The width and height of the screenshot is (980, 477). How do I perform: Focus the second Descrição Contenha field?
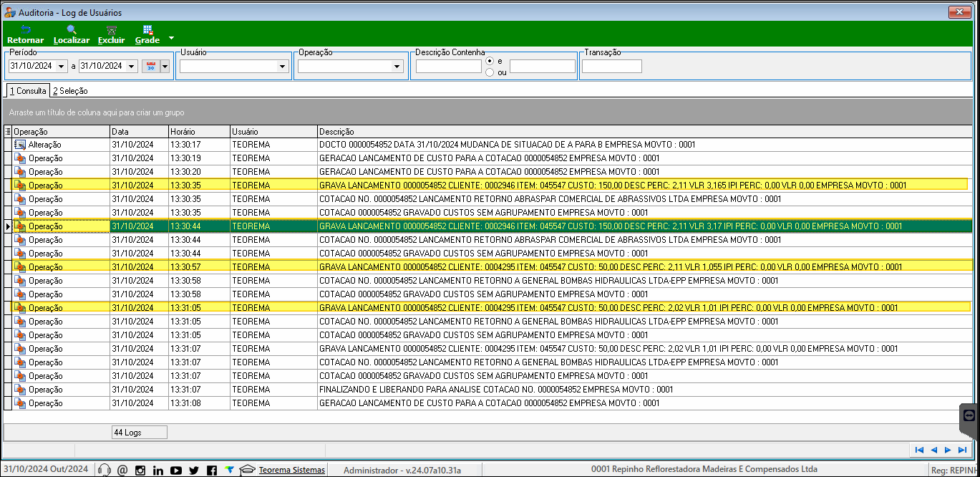tap(543, 67)
